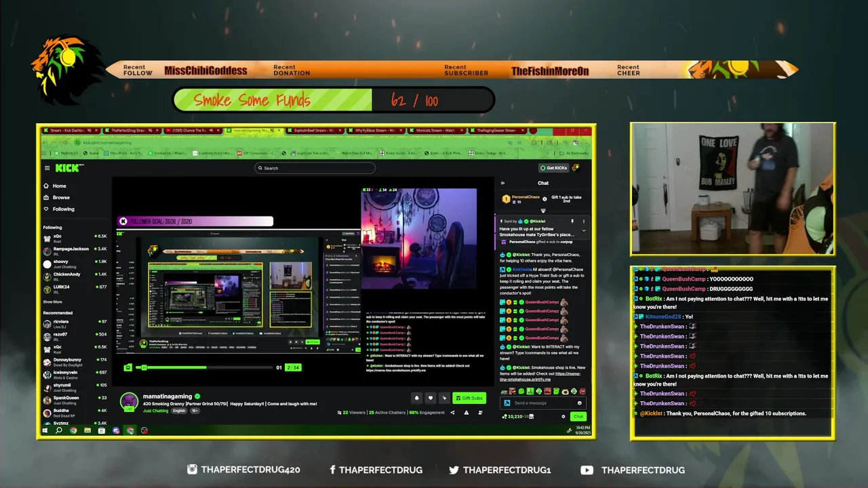
Task: Click the share stream icon
Action: click(452, 413)
